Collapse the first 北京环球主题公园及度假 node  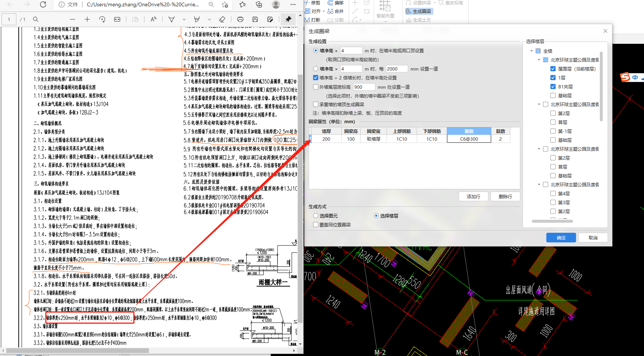pyautogui.click(x=539, y=60)
